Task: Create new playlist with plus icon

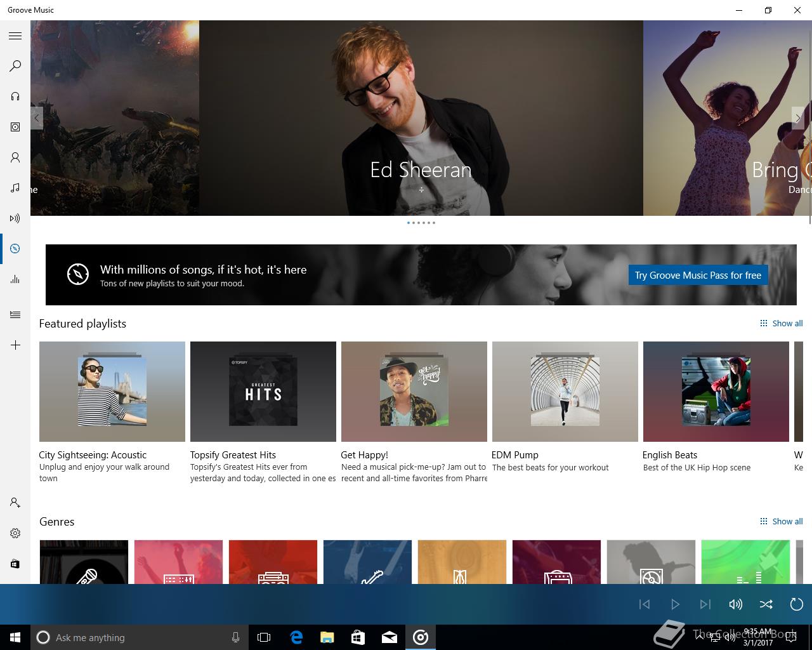Action: pyautogui.click(x=15, y=345)
